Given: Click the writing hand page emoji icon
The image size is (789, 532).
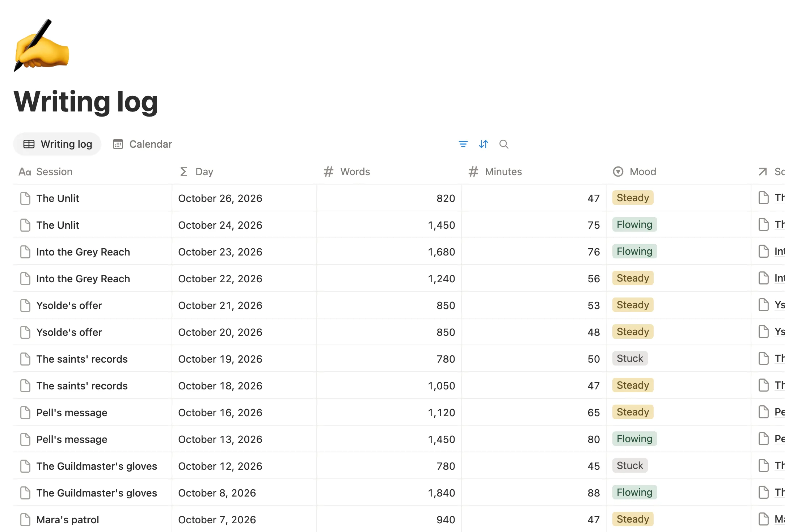Looking at the screenshot, I should point(41,45).
